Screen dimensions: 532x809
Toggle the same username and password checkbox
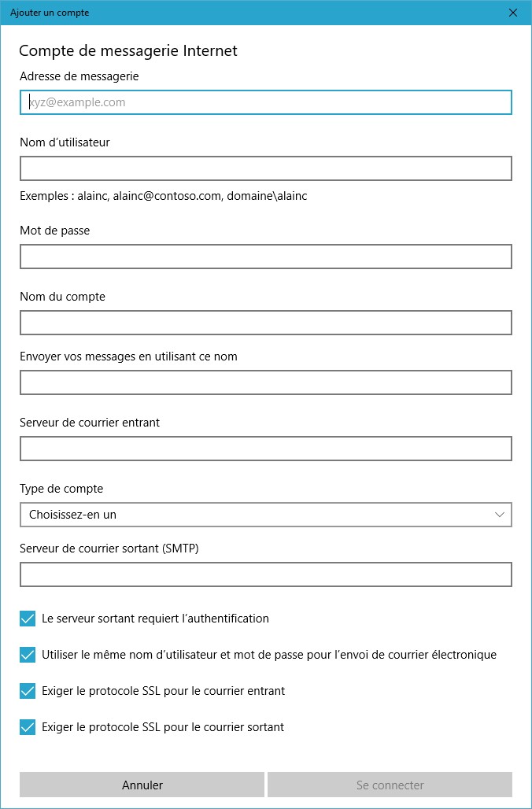pos(28,655)
